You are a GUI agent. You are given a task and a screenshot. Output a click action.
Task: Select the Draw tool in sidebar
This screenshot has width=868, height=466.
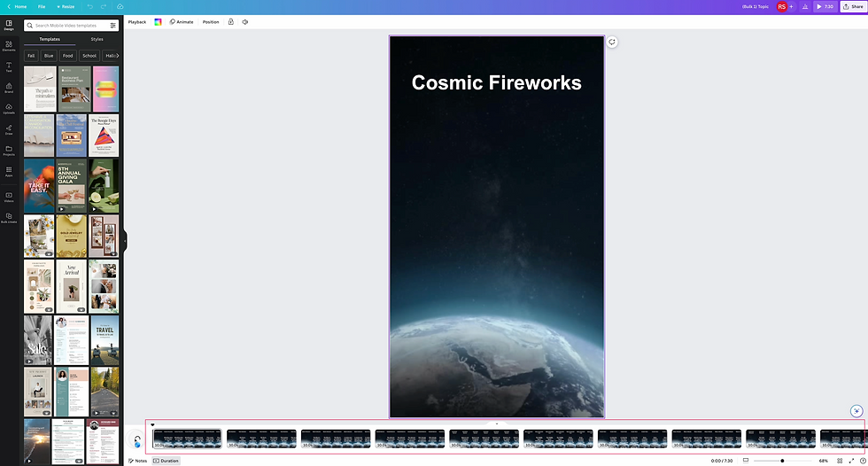coord(9,129)
